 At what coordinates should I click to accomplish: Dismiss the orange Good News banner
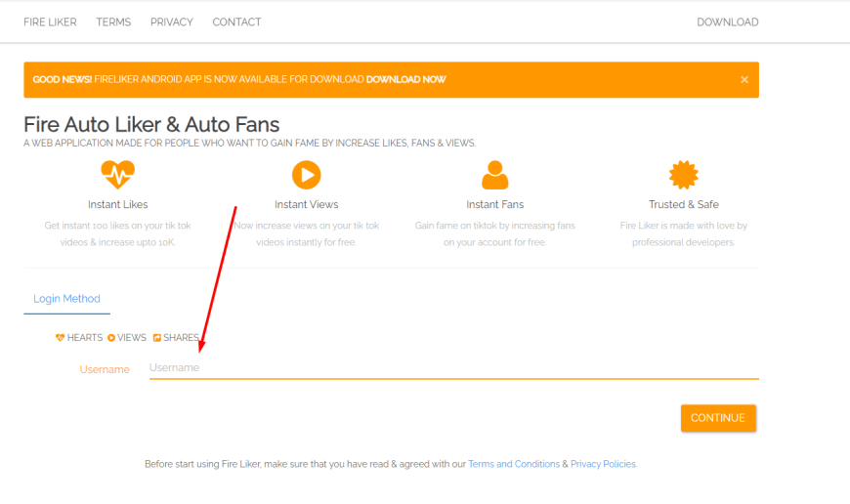click(744, 80)
